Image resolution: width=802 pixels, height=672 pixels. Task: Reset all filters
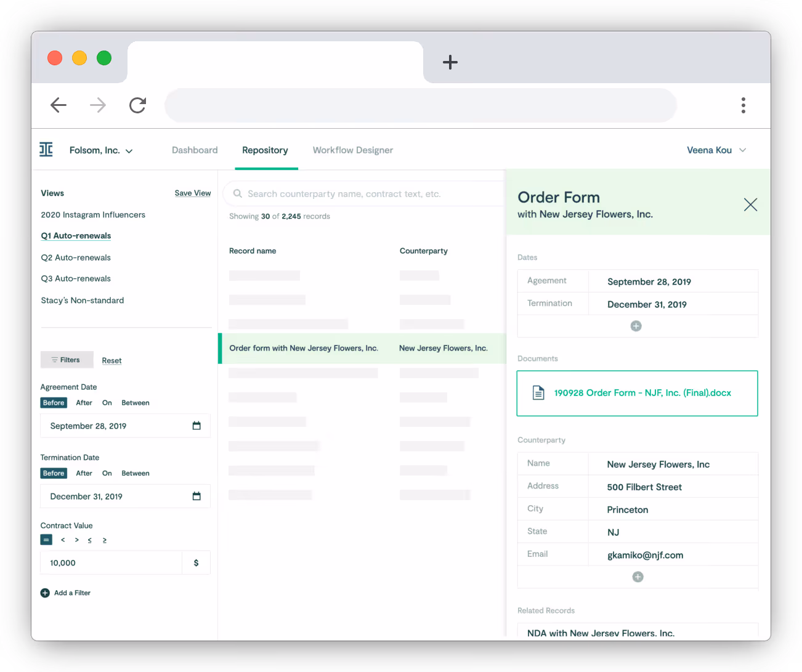tap(111, 360)
